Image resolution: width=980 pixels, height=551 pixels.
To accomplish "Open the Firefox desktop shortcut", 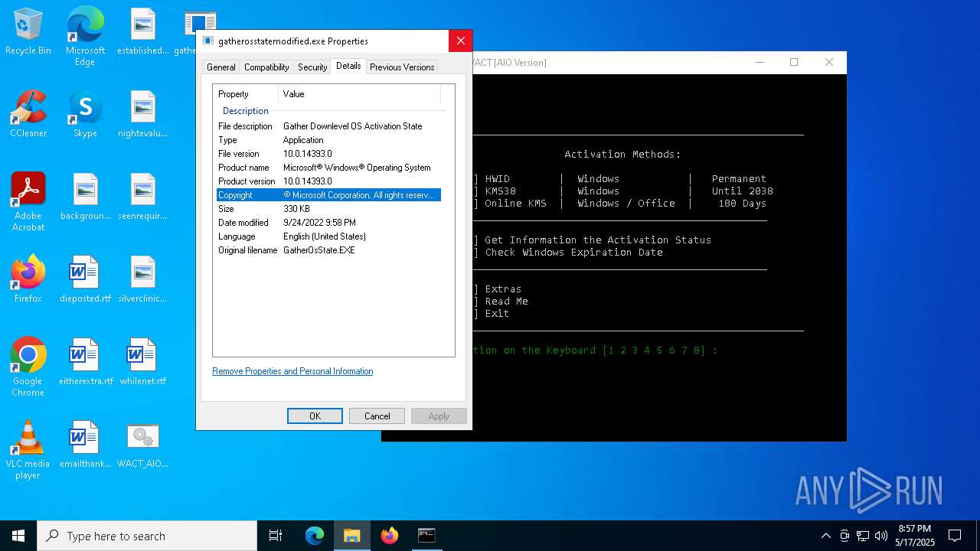I will 28,280.
